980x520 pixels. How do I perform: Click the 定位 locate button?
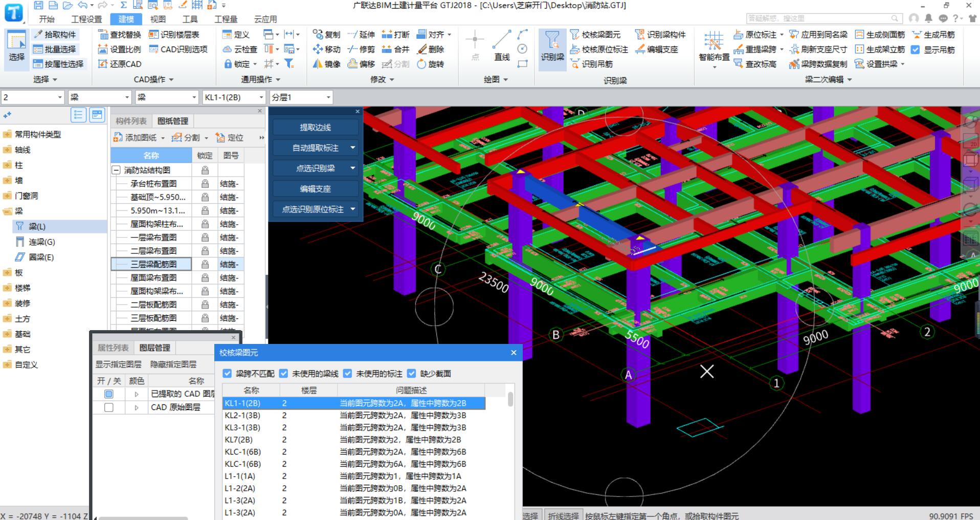pos(230,138)
